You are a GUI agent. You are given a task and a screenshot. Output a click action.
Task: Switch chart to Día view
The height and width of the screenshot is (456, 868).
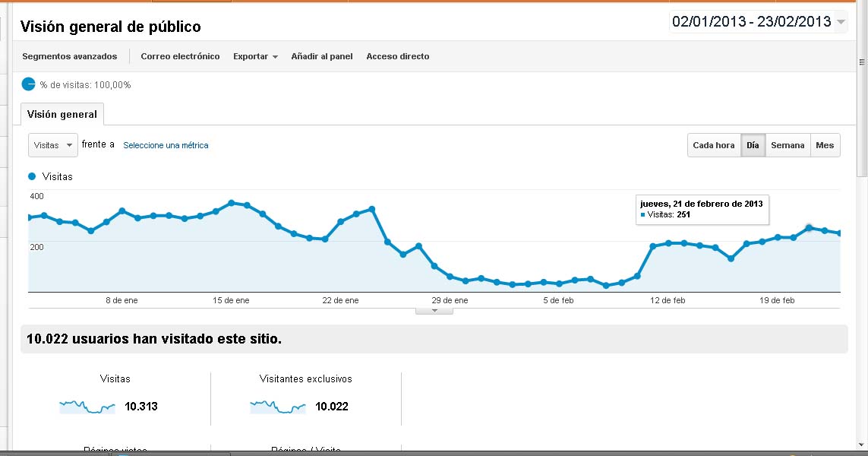[x=753, y=145]
